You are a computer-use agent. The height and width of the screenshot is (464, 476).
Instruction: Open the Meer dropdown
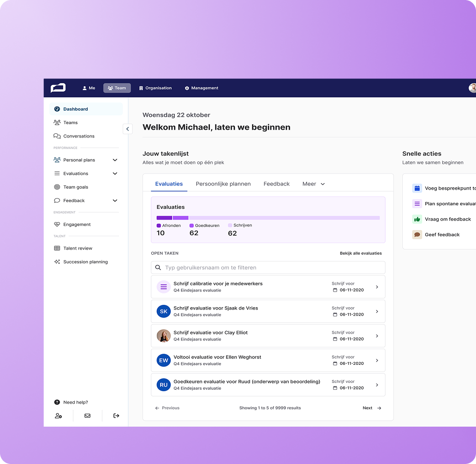point(314,184)
